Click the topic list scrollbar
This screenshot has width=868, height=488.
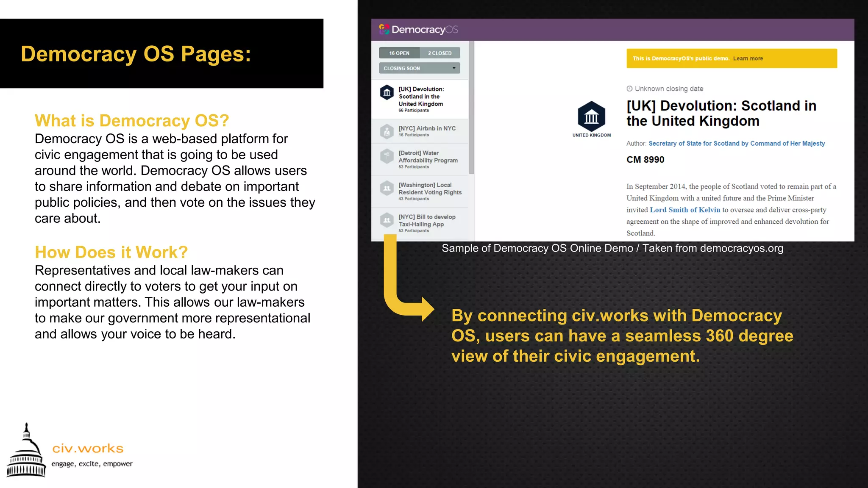click(471, 108)
